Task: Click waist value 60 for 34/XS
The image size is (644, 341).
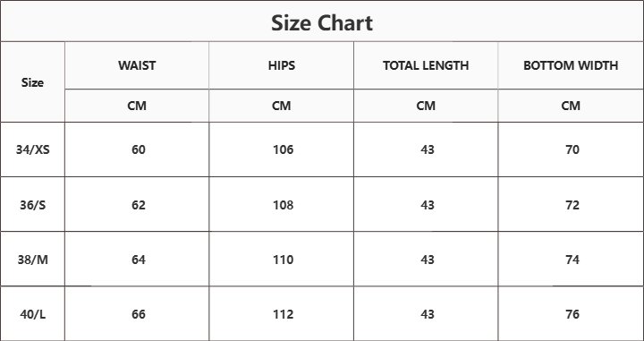Action: pyautogui.click(x=139, y=149)
